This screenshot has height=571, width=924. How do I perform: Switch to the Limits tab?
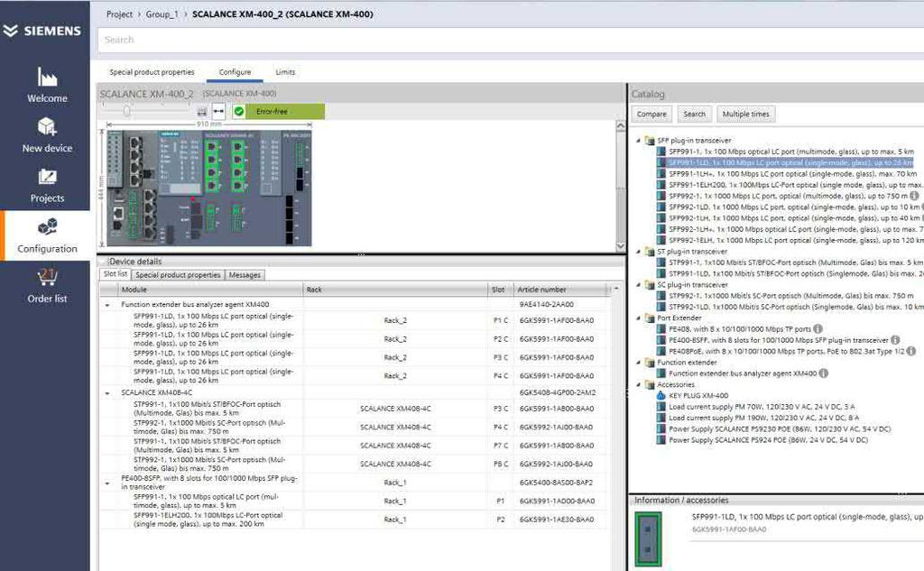(285, 72)
